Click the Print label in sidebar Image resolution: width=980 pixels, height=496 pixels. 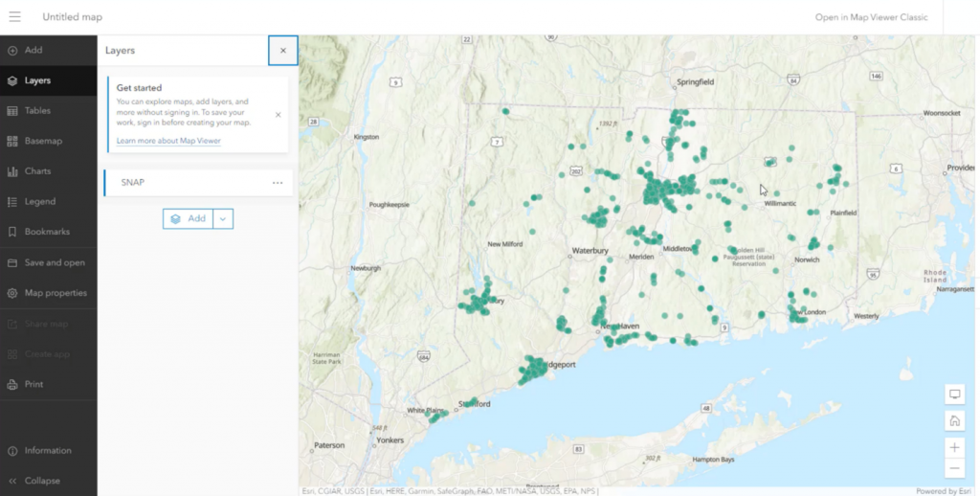[33, 385]
